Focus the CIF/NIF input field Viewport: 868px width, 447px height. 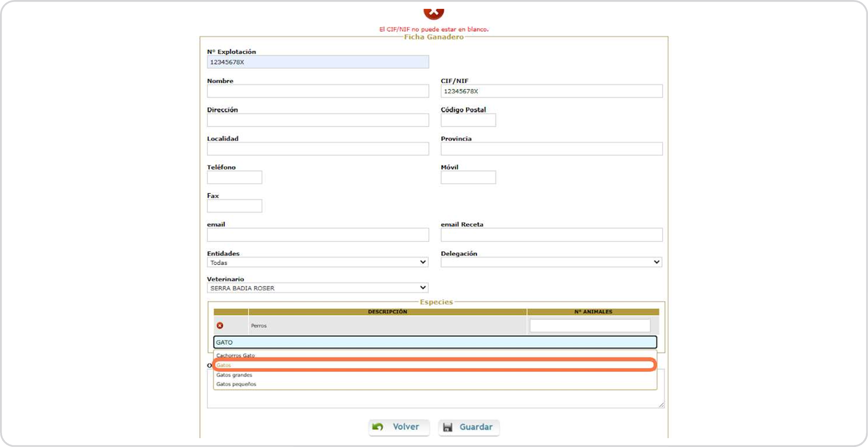551,91
